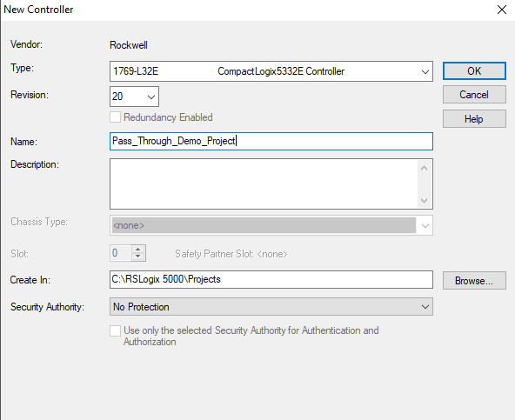The height and width of the screenshot is (420, 515).
Task: Click the Slot number field
Action: [121, 253]
